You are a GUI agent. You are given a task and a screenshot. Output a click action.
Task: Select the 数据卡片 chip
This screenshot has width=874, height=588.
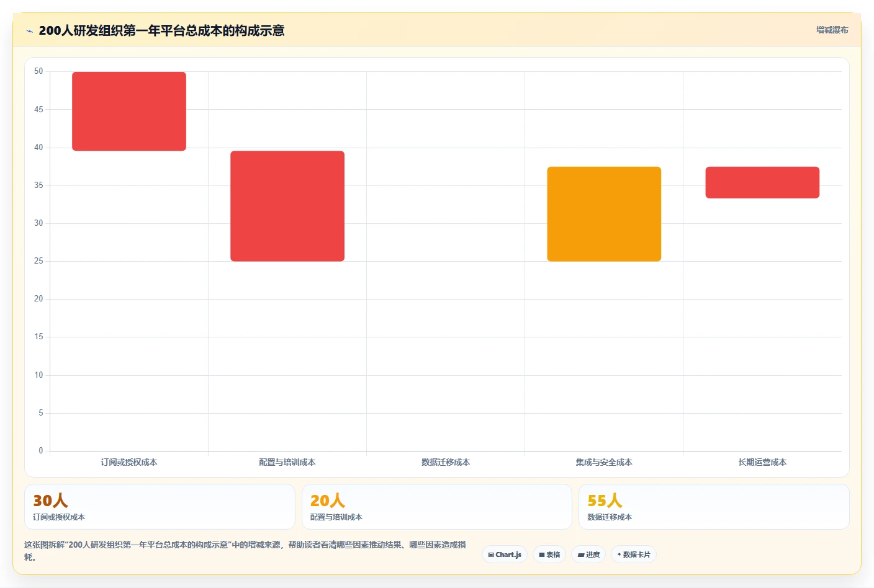point(634,555)
